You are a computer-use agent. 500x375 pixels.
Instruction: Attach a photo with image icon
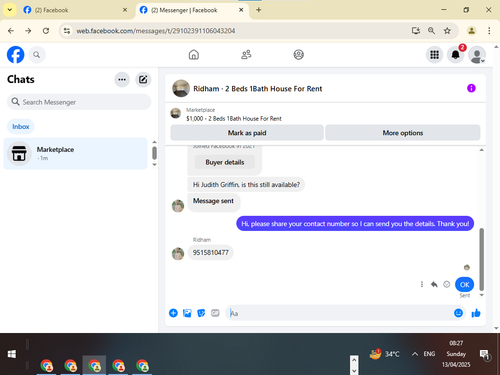(187, 313)
